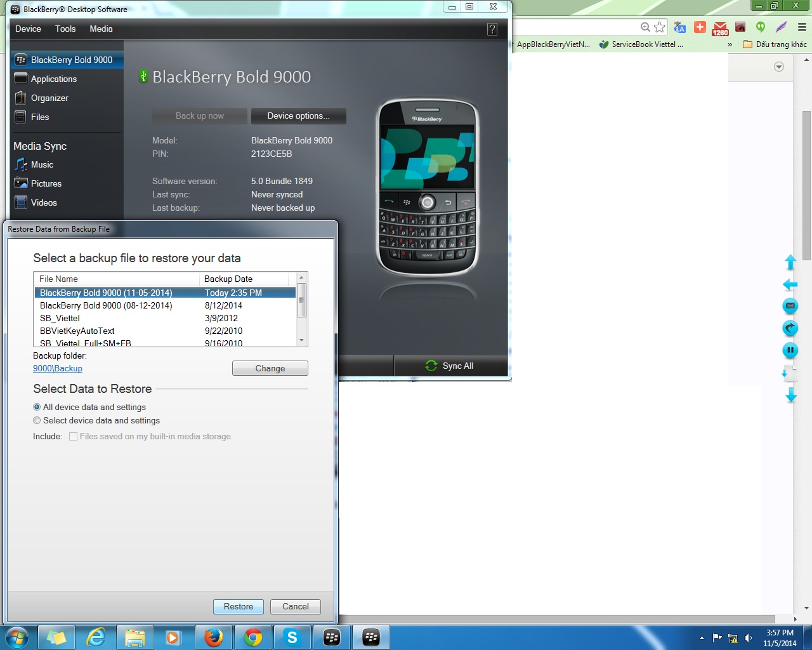The image size is (812, 650).
Task: Click the Restore button
Action: pos(238,607)
